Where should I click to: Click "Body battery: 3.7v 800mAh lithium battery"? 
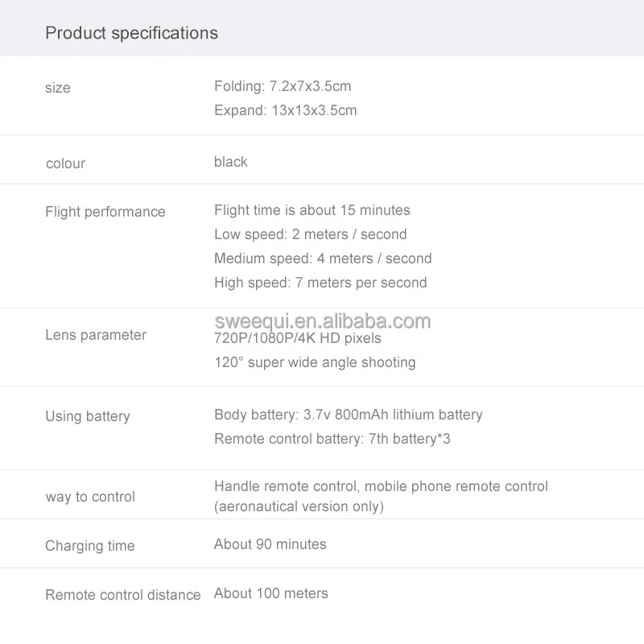(349, 415)
